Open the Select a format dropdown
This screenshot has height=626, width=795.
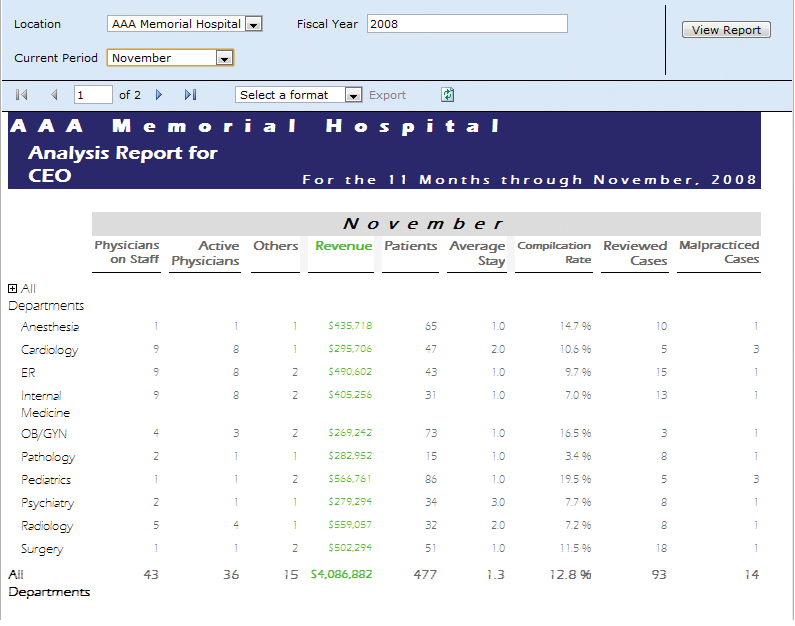coord(353,95)
